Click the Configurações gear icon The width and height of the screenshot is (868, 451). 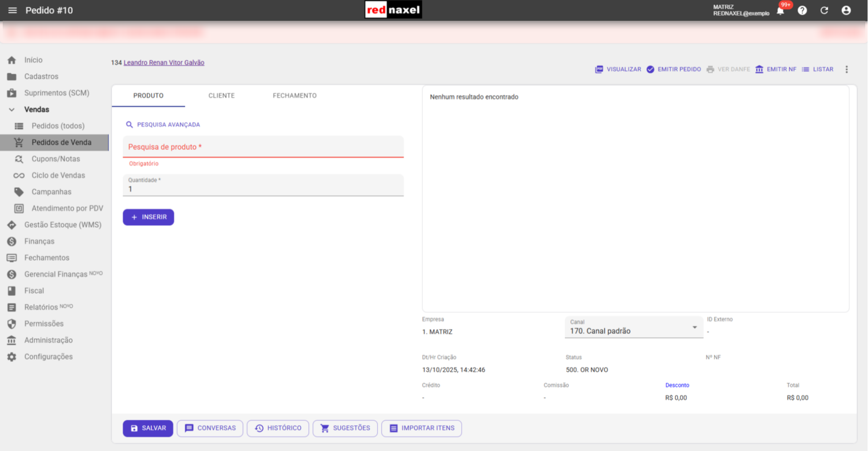12,357
